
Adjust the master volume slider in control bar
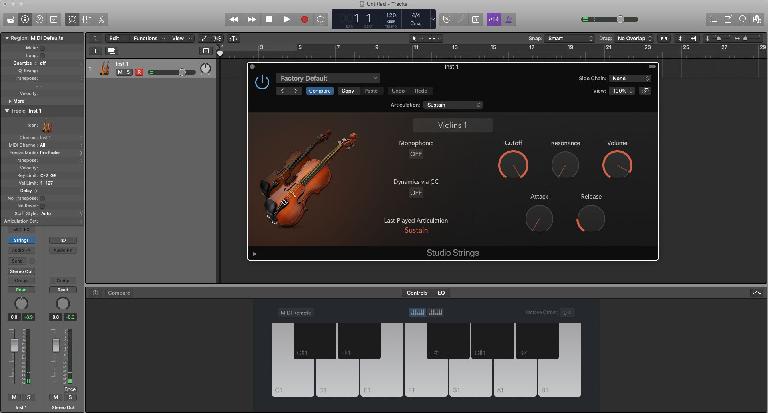pos(609,20)
